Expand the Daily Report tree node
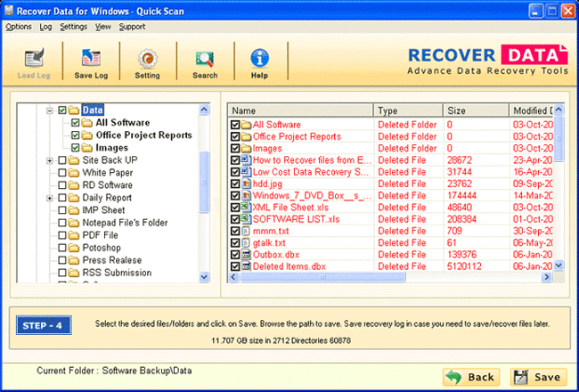Image resolution: width=579 pixels, height=392 pixels. click(50, 198)
